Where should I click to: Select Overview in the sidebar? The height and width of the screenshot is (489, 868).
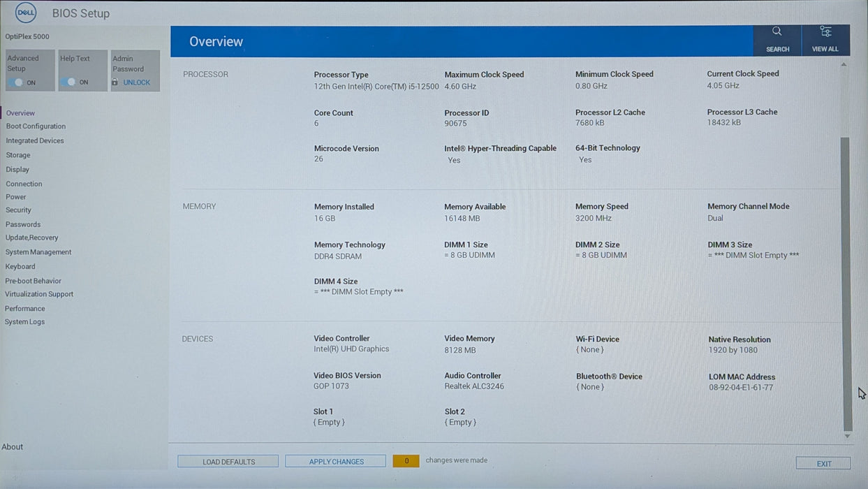point(20,113)
